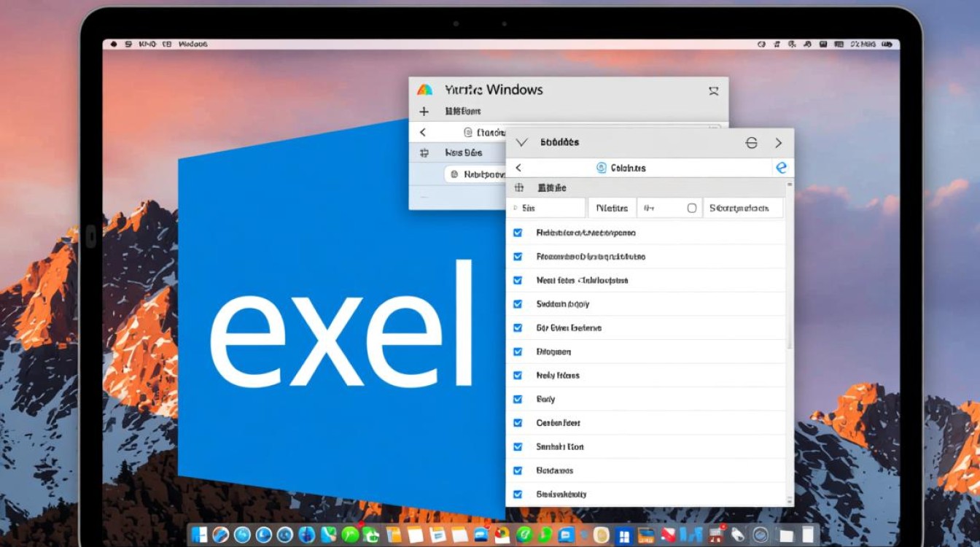Image resolution: width=980 pixels, height=547 pixels.
Task: Go back using the rear window's left chevron
Action: (x=423, y=133)
